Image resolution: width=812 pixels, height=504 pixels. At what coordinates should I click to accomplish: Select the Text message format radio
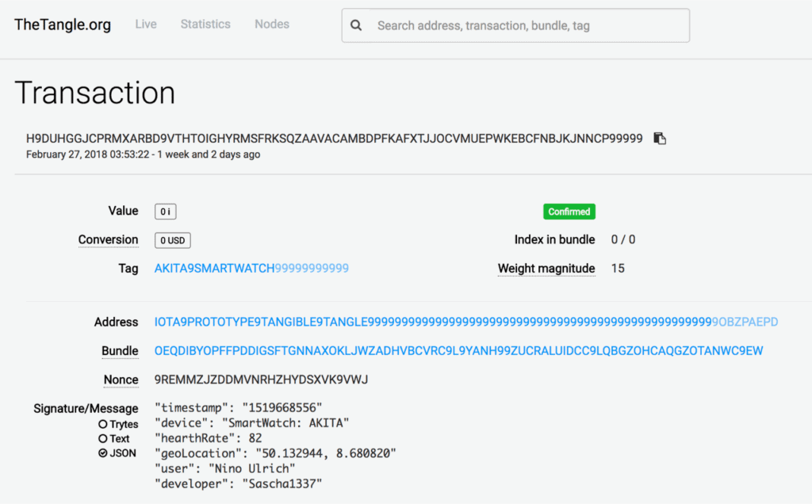click(x=103, y=438)
